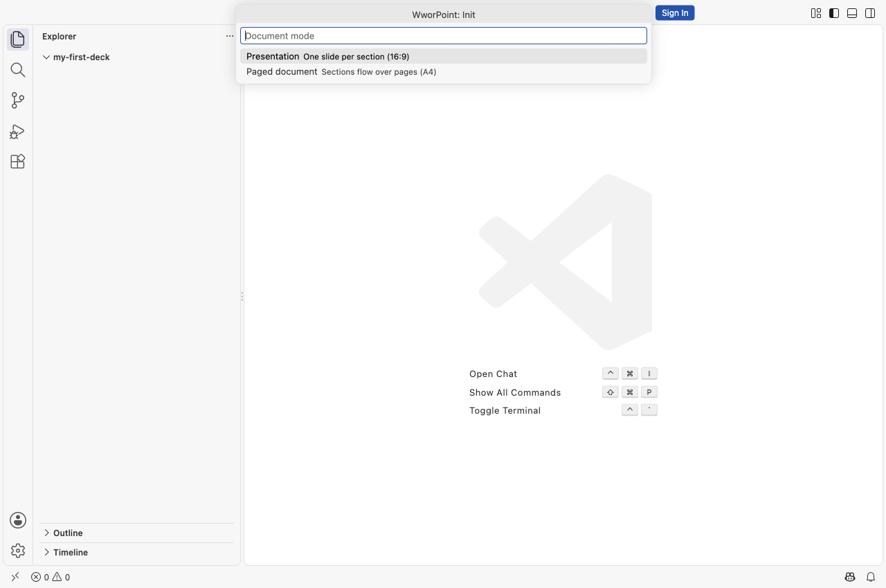The image size is (886, 588).
Task: Collapse the my-first-deck folder section
Action: click(137, 57)
